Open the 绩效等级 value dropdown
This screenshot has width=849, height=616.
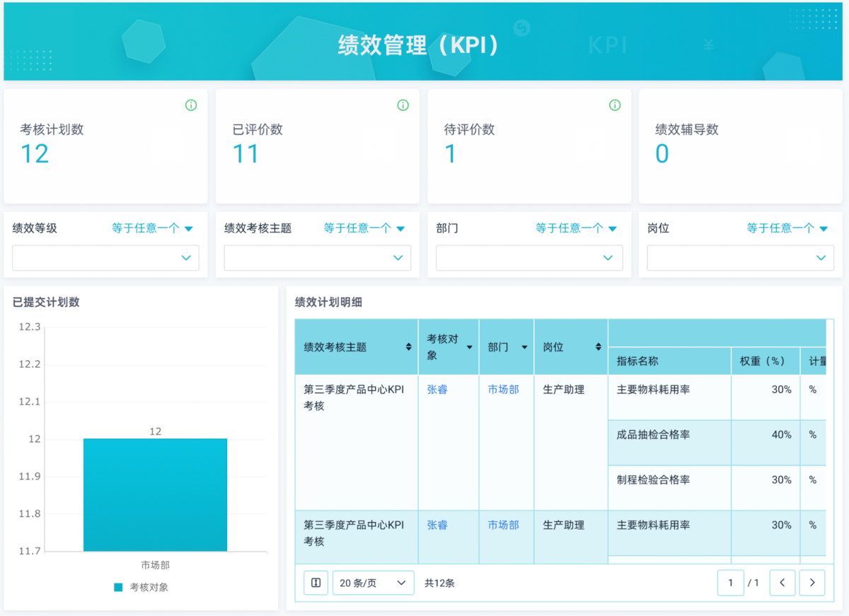coord(105,258)
